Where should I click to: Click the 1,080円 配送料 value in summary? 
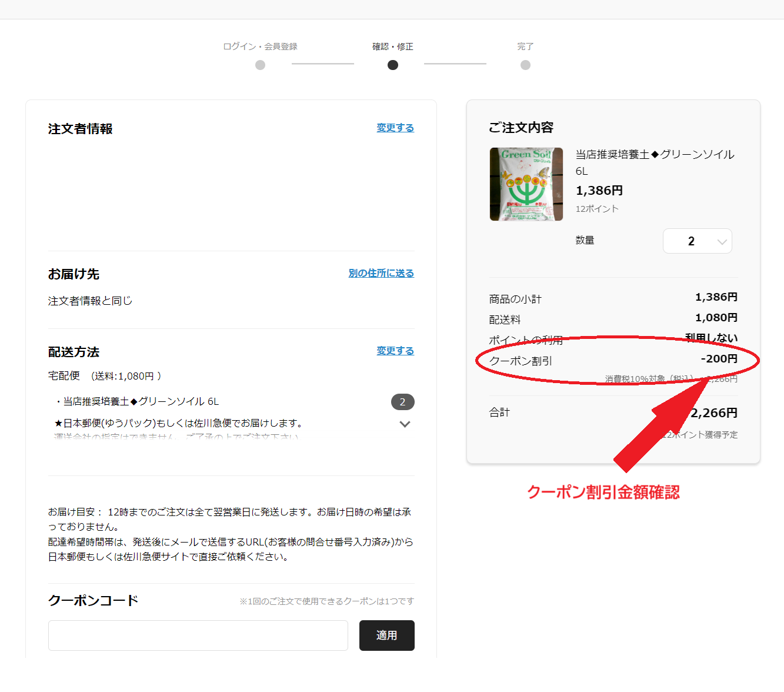pos(716,318)
